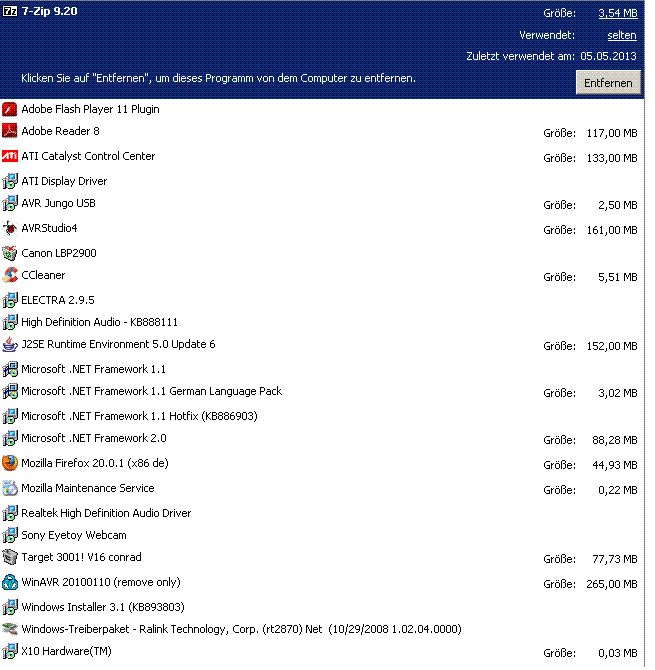Select ATI Catalyst Control Center entry
The width and height of the screenshot is (655, 670).
(x=88, y=156)
